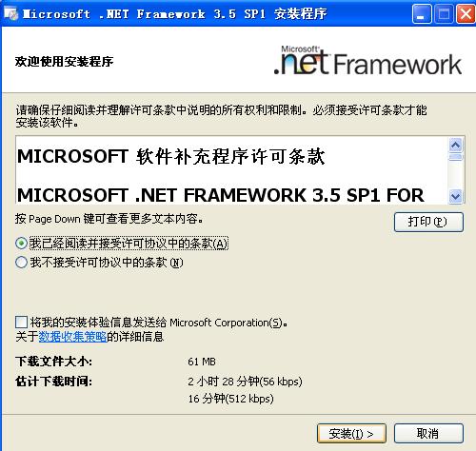Click the Cancel (取消) button

click(x=428, y=433)
